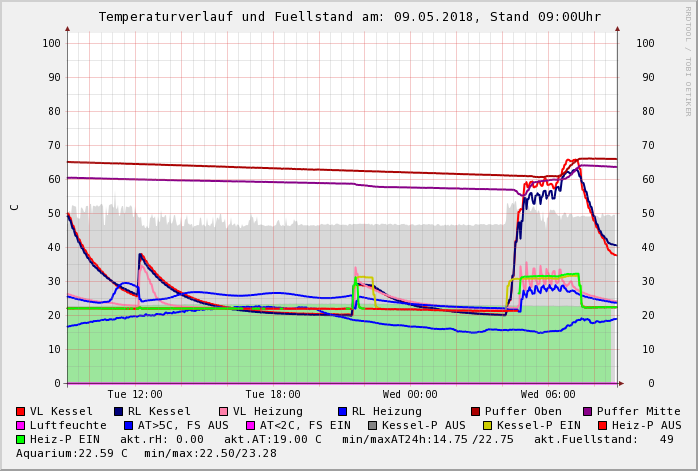The image size is (698, 471).
Task: Click the red VL Kessel legend swatch
Action: coord(21,412)
